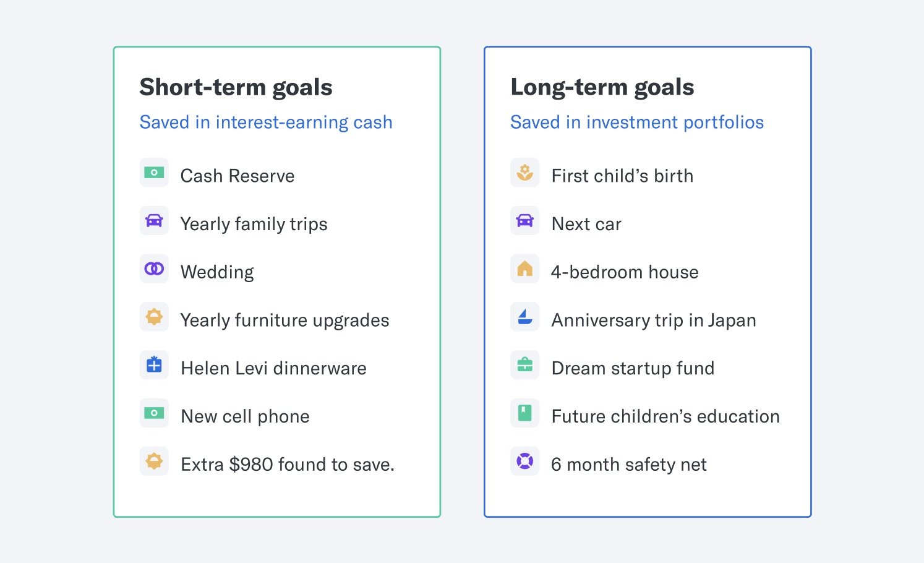Open the Saved in investment portfolios link

pos(637,122)
